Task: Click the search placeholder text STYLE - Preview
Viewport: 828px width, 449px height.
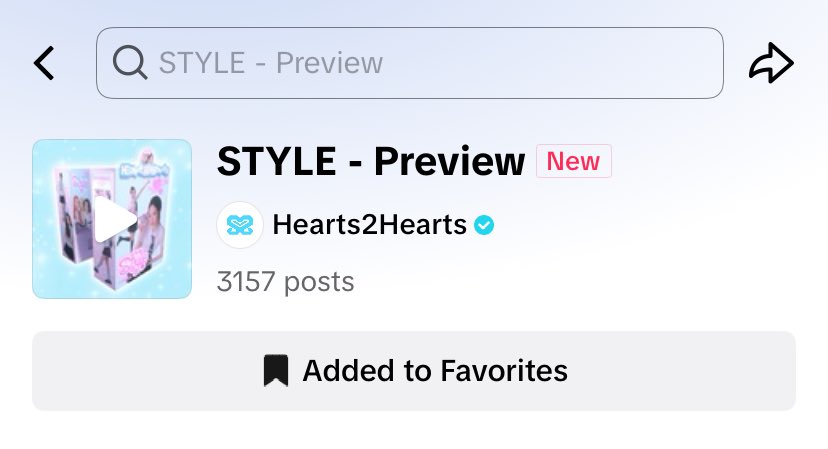Action: (271, 63)
